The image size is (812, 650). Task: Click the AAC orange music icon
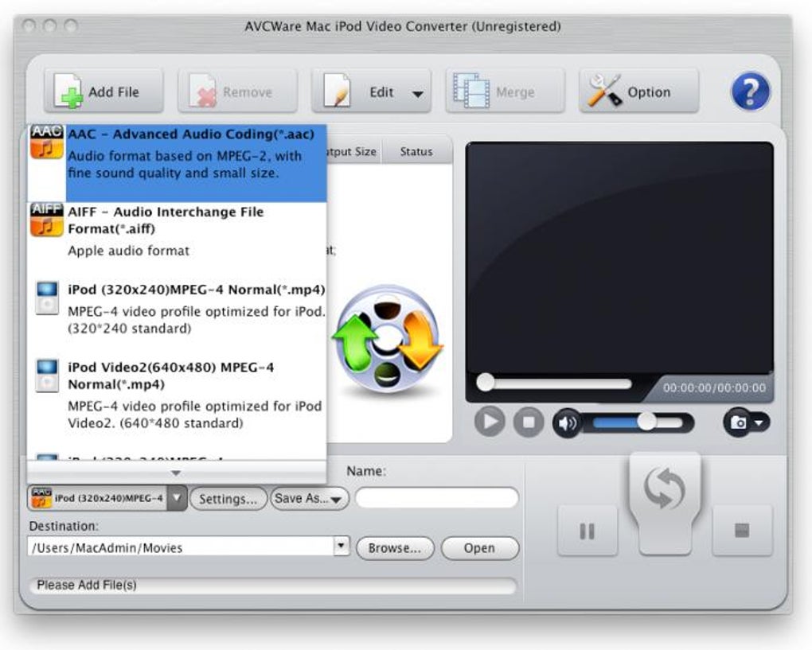47,142
